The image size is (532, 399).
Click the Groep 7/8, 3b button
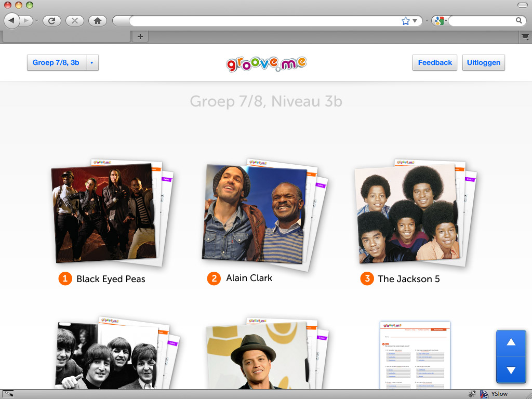tap(56, 62)
